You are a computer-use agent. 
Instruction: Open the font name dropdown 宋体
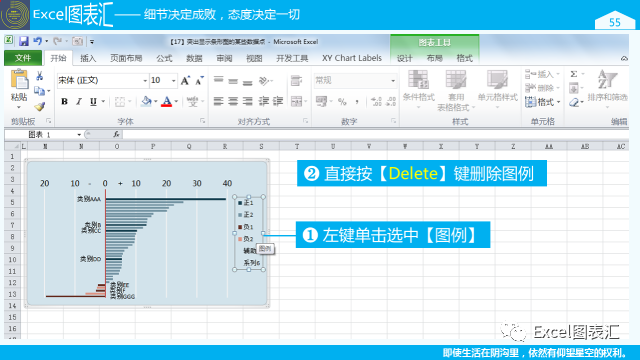pyautogui.click(x=102, y=80)
